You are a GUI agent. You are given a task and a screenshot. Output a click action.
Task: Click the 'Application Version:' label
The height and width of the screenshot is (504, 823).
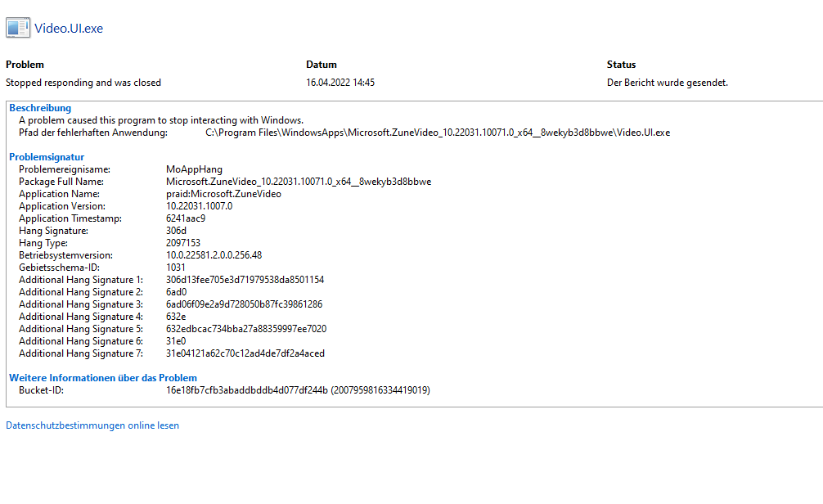tap(62, 206)
